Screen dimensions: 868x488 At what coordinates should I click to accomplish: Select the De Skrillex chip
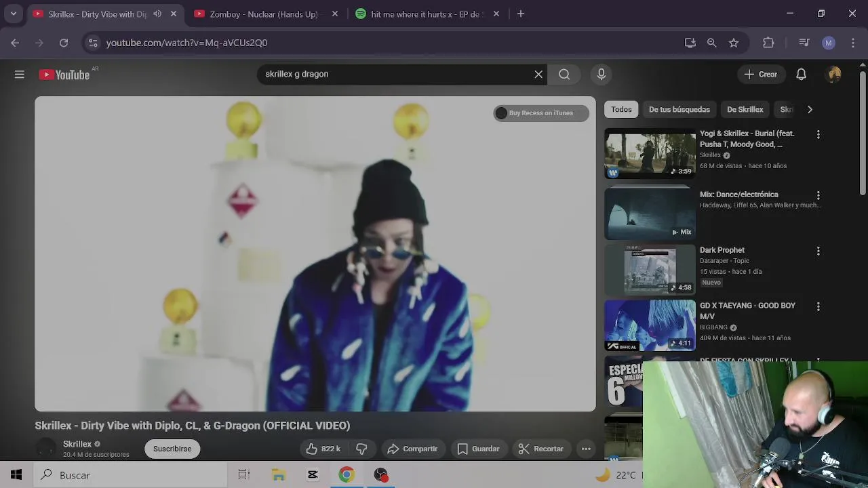click(x=745, y=109)
